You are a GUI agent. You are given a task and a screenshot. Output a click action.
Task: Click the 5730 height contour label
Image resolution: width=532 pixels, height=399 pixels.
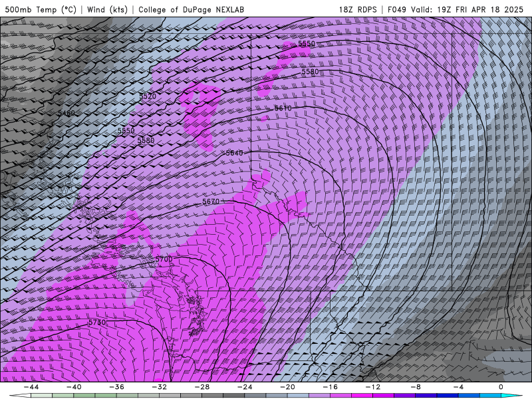tap(97, 323)
